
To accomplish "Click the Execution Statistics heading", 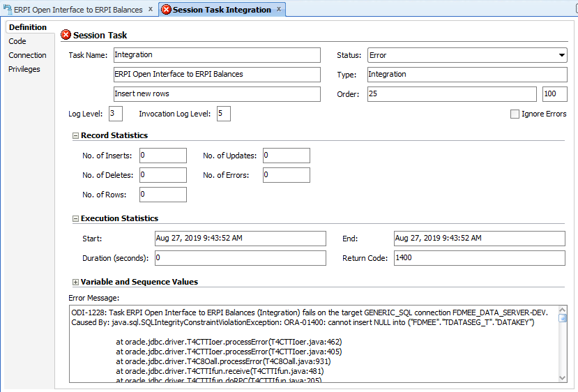I will tap(119, 218).
